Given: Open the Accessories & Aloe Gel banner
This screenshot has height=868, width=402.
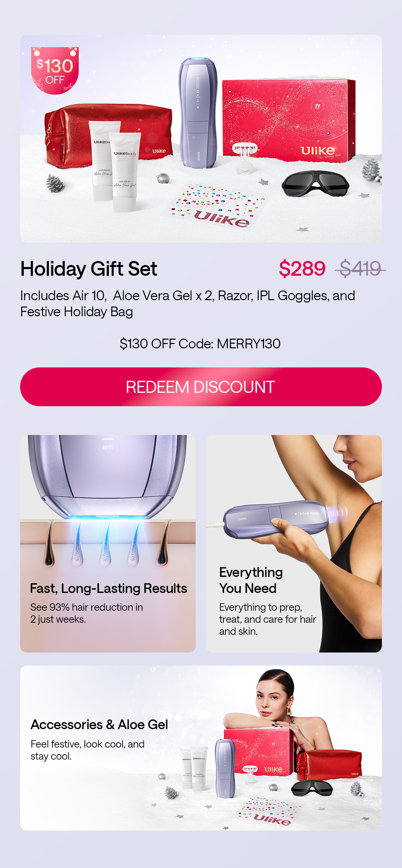Looking at the screenshot, I should tap(201, 748).
